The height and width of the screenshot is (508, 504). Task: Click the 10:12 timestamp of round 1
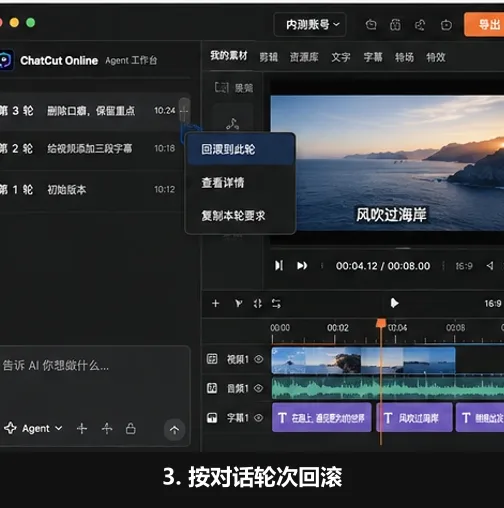(x=164, y=189)
